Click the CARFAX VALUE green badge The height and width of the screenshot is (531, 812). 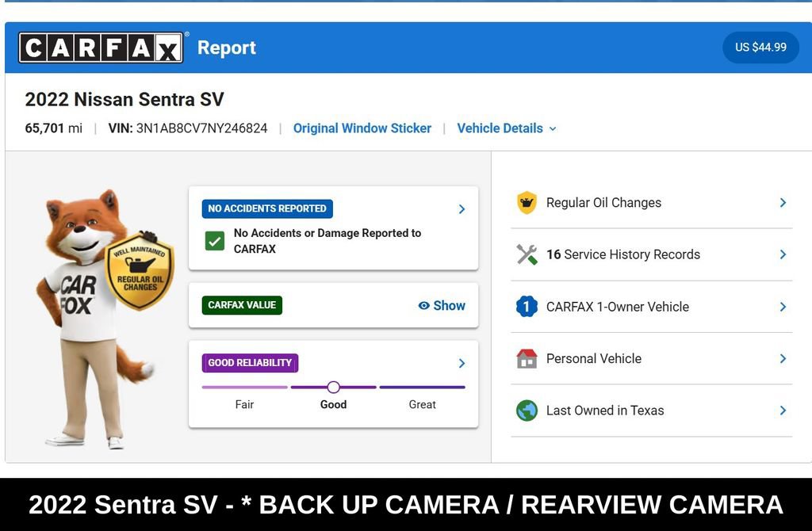coord(242,305)
